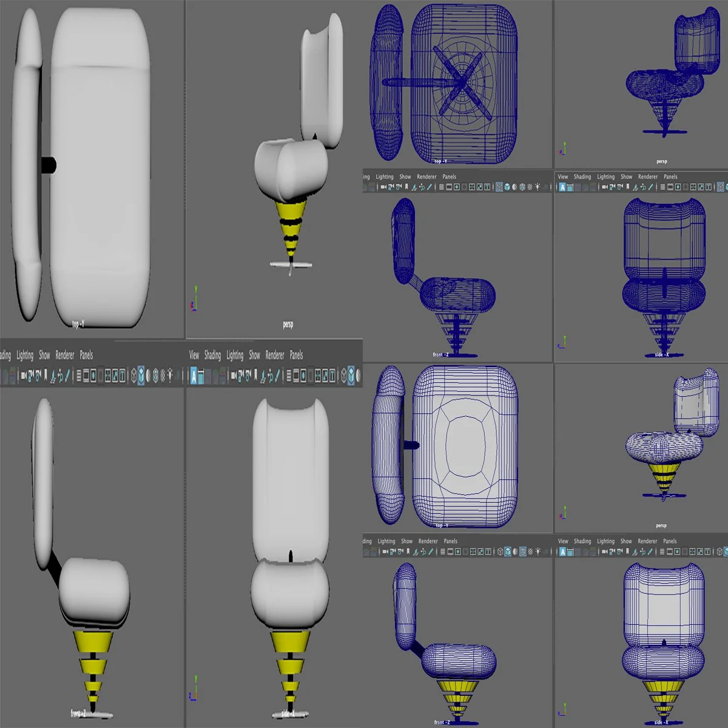Viewport: 728px width, 728px height.
Task: Open Lighting menu above large shaded side view
Action: [235, 355]
